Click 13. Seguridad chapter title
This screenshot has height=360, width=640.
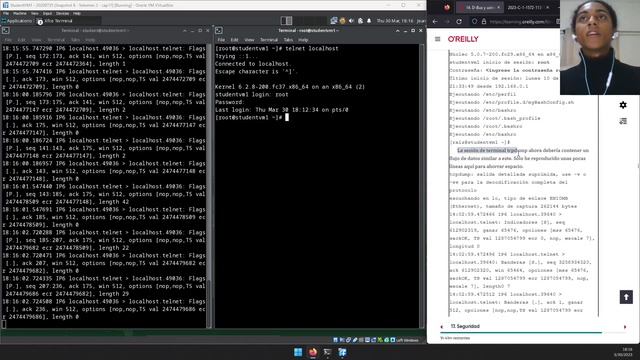click(465, 327)
